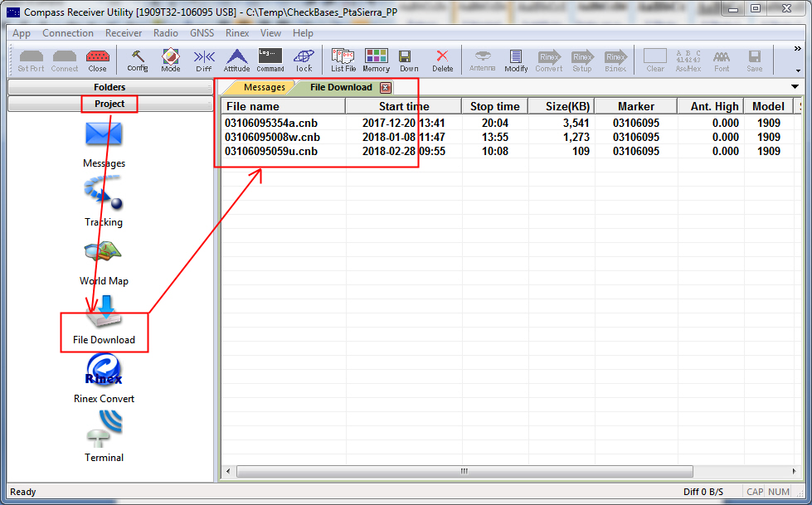Click the Binex toolbar icon

point(615,61)
